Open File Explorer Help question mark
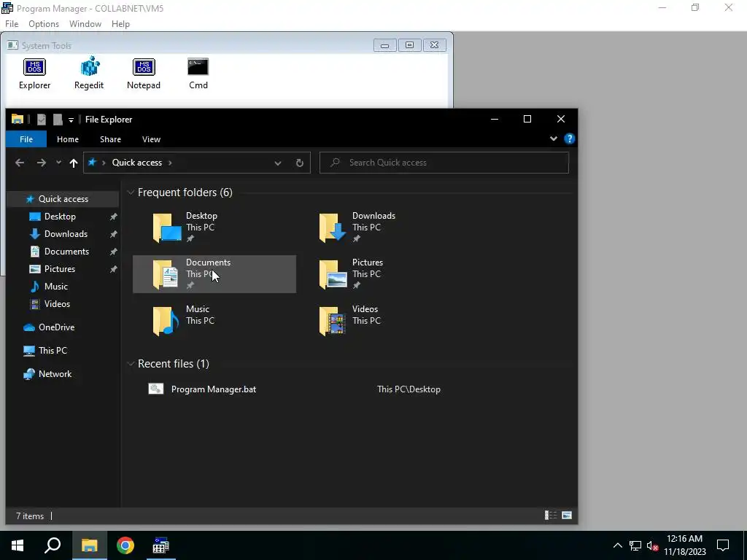 point(569,139)
